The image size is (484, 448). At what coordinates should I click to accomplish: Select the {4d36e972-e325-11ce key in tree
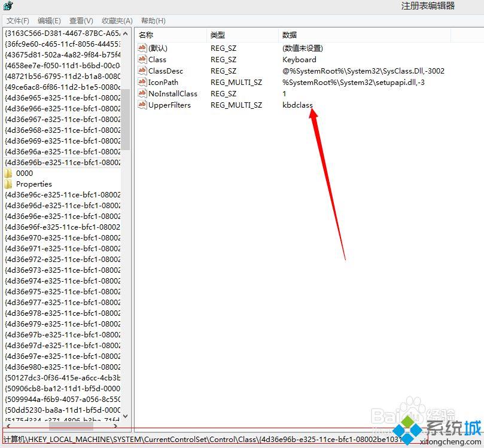tap(62, 260)
